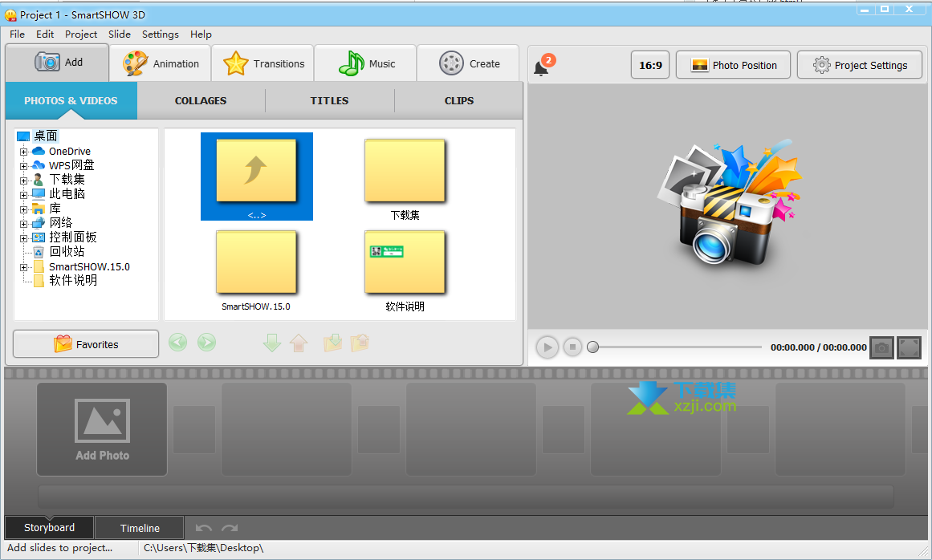Viewport: 932px width, 560px height.
Task: Switch to the Transitions tab
Action: click(263, 63)
